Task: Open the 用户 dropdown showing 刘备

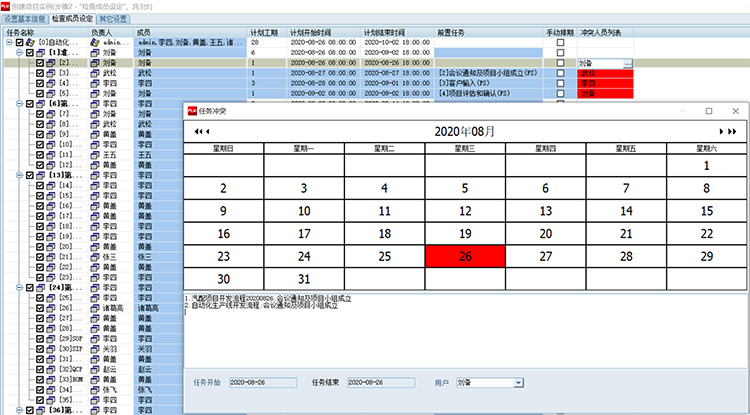Action: pyautogui.click(x=518, y=382)
